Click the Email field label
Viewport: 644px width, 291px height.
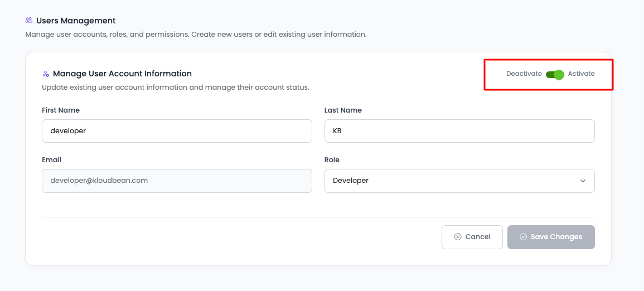pyautogui.click(x=51, y=160)
